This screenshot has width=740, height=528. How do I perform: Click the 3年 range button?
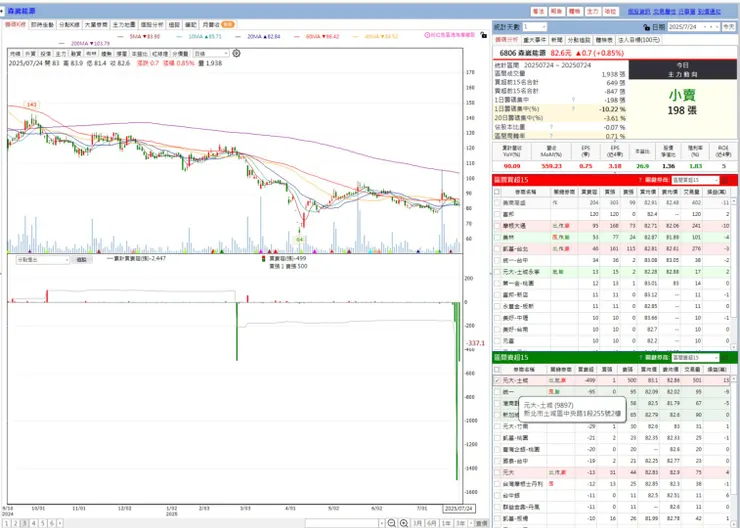[x=459, y=523]
